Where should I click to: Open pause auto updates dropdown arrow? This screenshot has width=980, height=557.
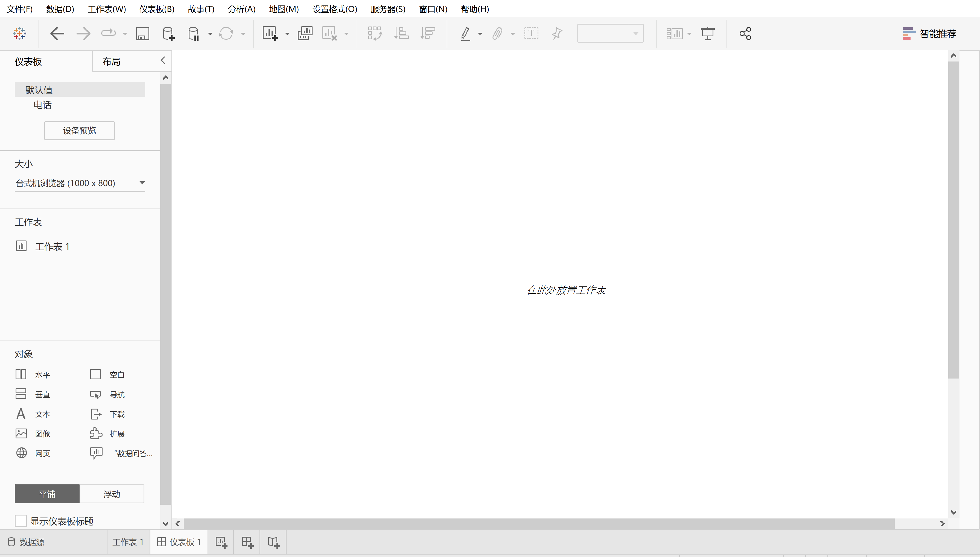tap(210, 34)
